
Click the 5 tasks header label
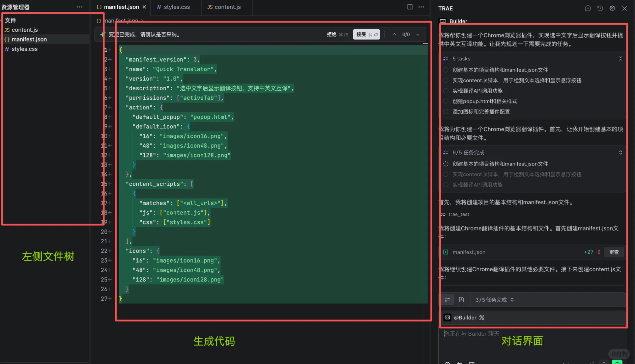coord(461,59)
